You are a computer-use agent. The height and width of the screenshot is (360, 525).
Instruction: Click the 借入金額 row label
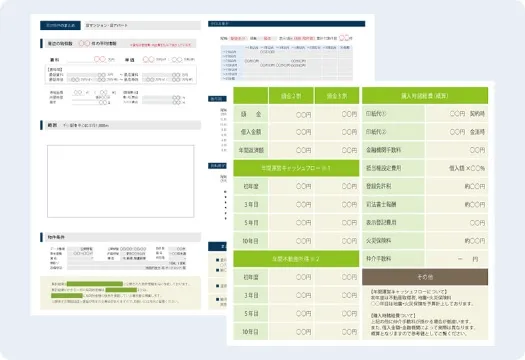tap(251, 132)
